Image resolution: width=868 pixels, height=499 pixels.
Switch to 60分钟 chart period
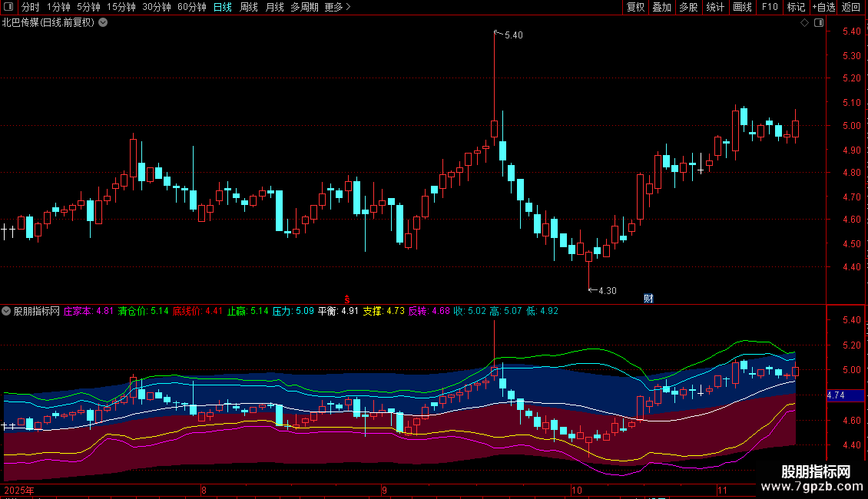pos(191,8)
